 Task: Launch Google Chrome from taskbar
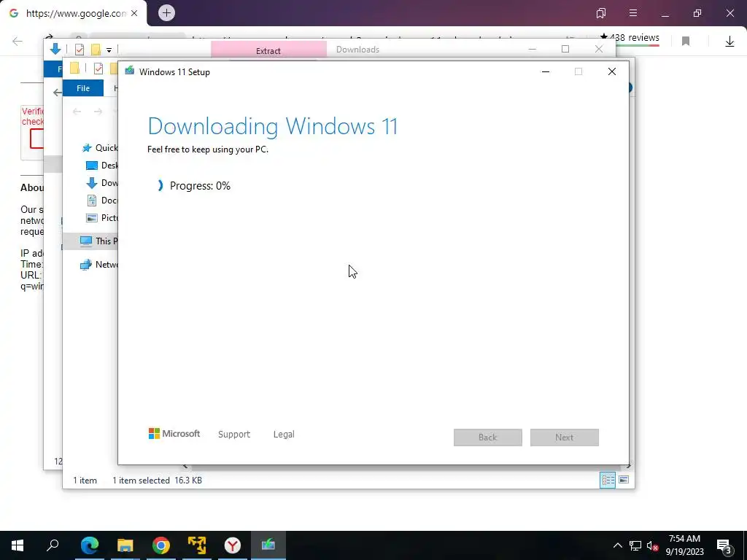[160, 545]
